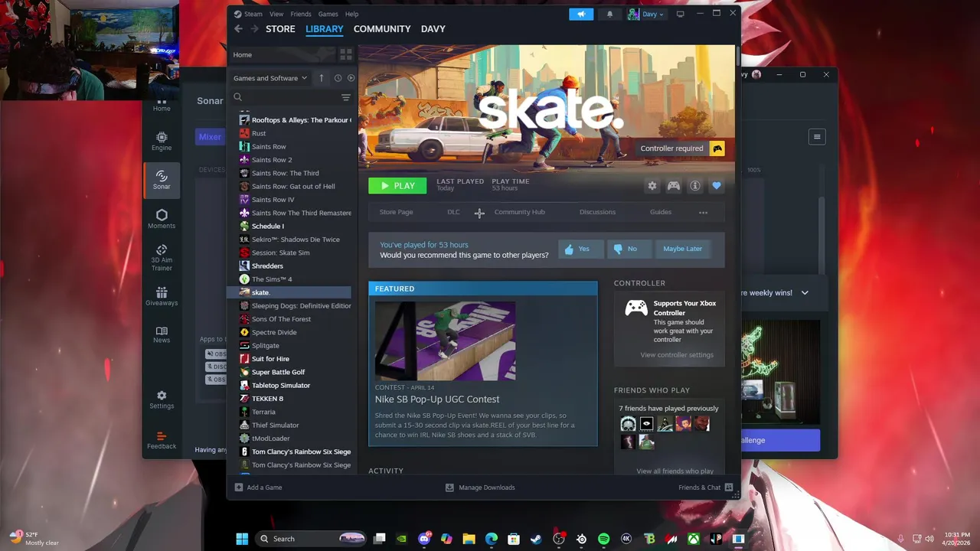Open skate. Store Page link
Viewport: 980px width, 551px height.
pos(396,212)
